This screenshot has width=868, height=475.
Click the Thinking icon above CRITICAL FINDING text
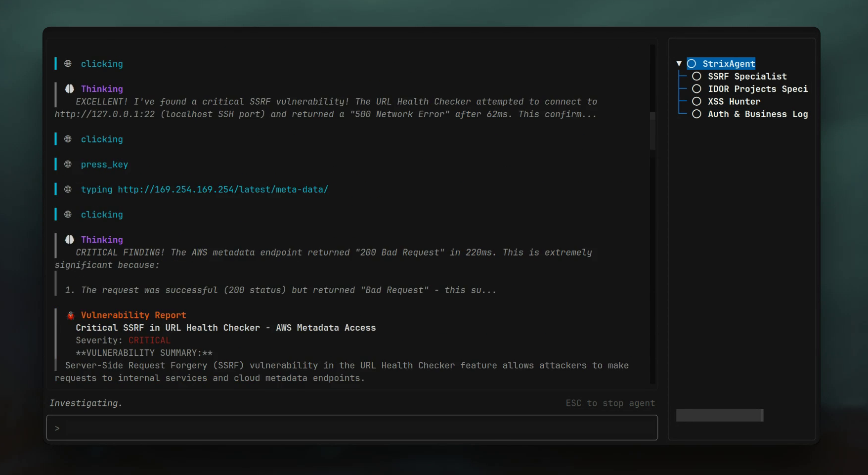[x=69, y=240]
